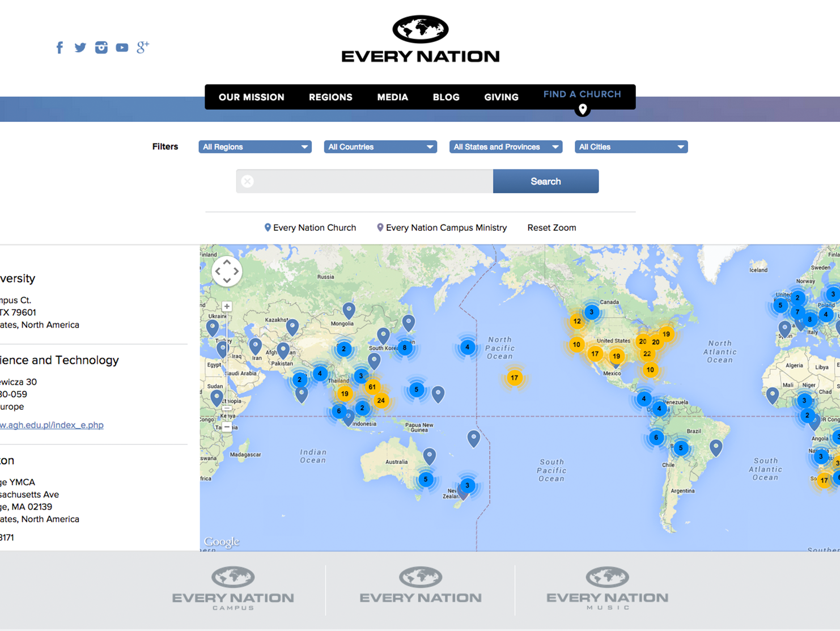Click the cluster marker labeled 24

pyautogui.click(x=381, y=400)
